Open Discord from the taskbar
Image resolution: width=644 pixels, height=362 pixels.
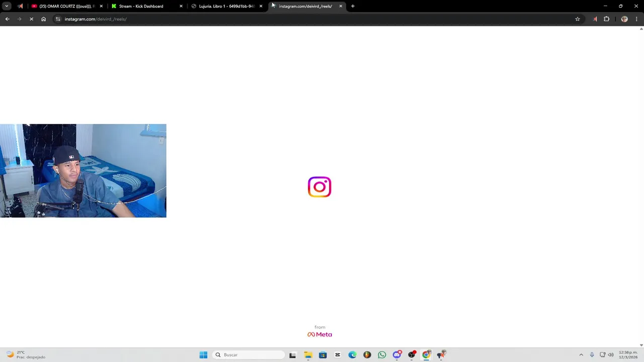tap(397, 355)
